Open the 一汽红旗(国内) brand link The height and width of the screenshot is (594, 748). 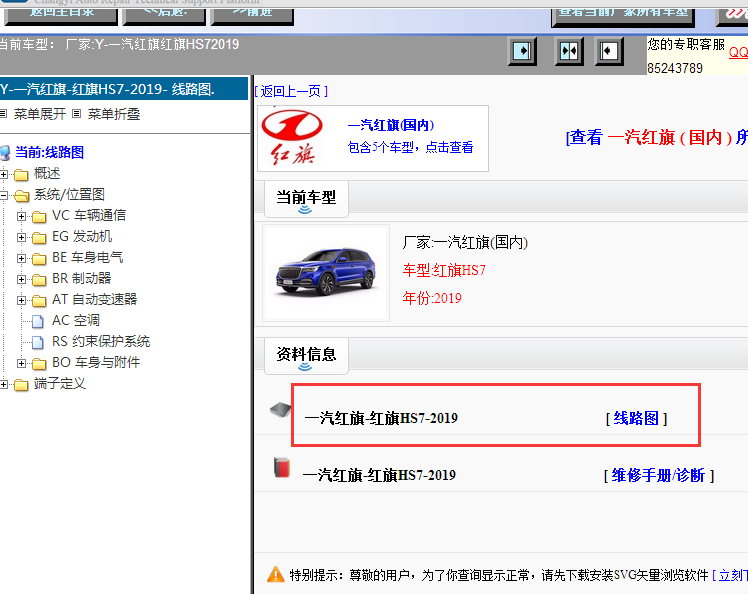pyautogui.click(x=391, y=125)
